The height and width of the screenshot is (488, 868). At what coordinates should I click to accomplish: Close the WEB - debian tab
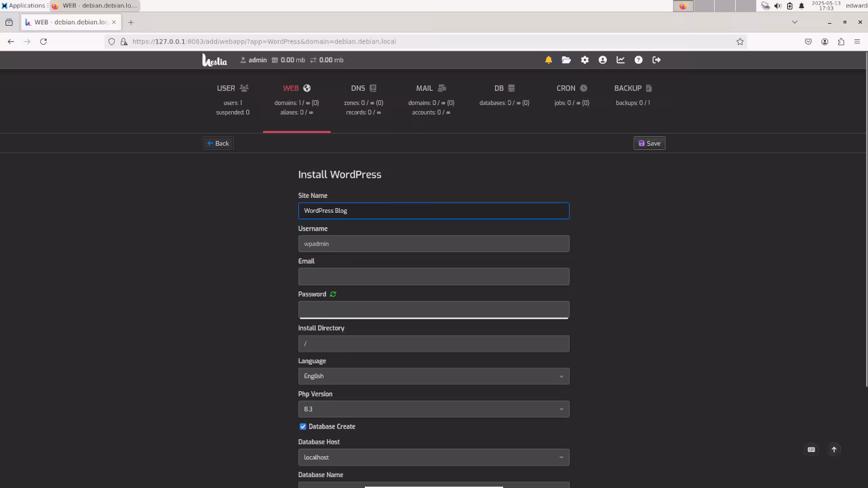[114, 22]
